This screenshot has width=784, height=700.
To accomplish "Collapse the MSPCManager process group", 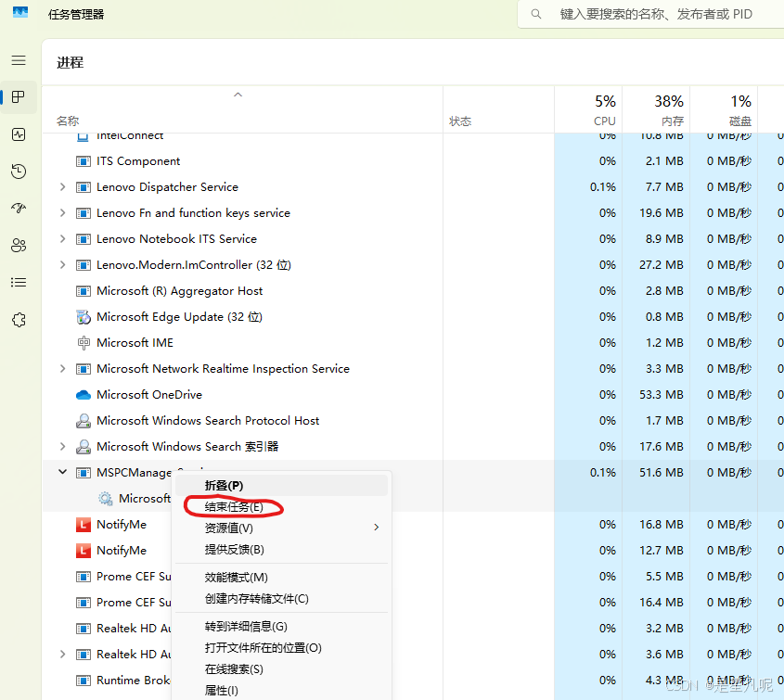I will coord(62,472).
